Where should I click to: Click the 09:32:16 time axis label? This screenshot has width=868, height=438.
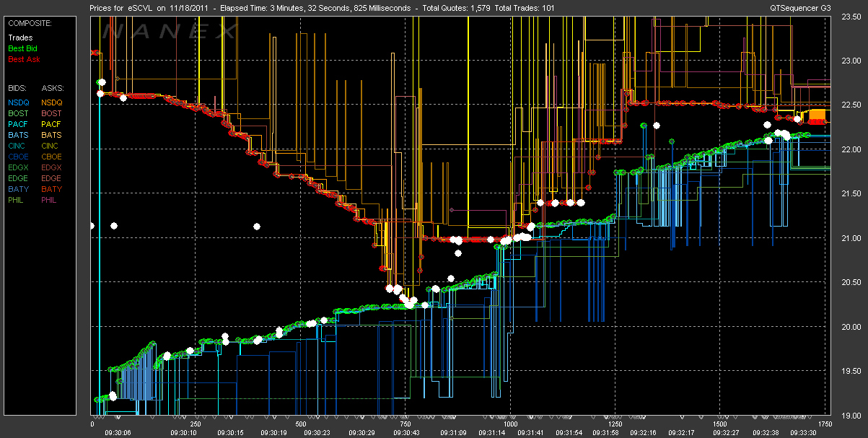(x=642, y=432)
